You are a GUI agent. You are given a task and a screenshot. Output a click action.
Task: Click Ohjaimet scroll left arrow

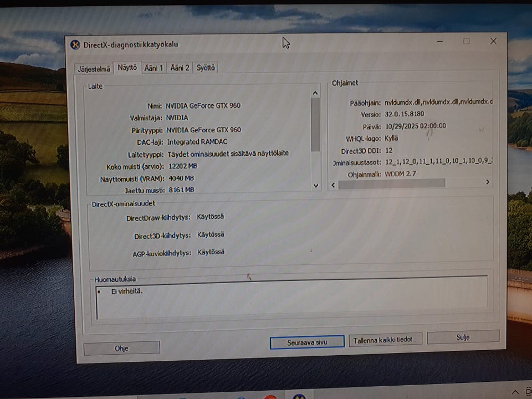[x=333, y=185]
